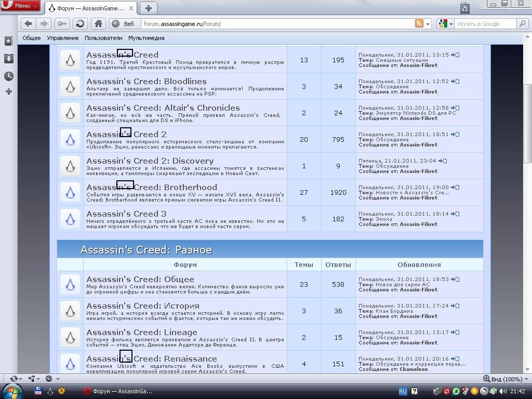532x399 pixels.
Task: Click the Assassin's Creed 2 forum icon
Action: click(70, 139)
